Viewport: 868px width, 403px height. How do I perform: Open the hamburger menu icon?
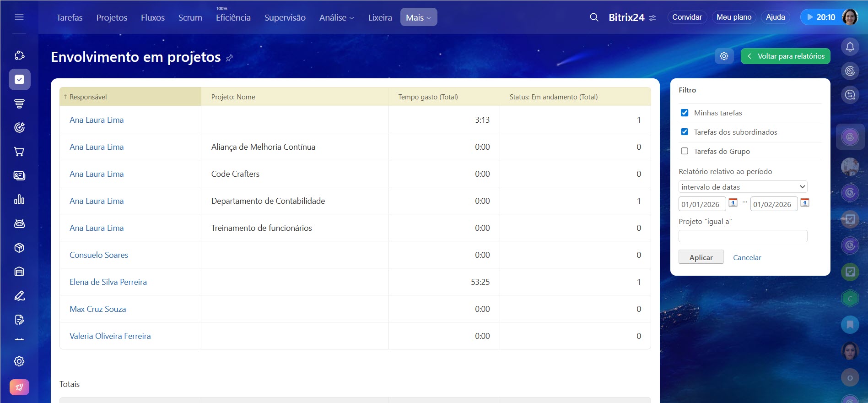19,17
